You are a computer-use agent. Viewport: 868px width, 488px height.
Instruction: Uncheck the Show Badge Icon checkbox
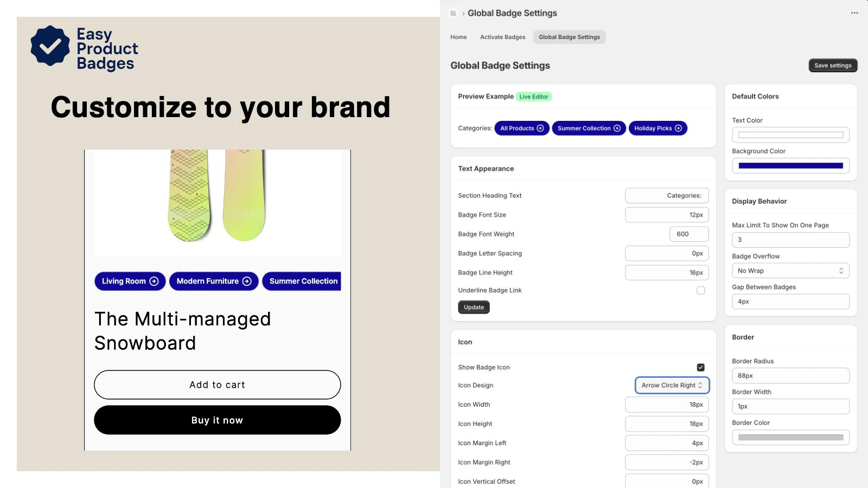coord(701,368)
